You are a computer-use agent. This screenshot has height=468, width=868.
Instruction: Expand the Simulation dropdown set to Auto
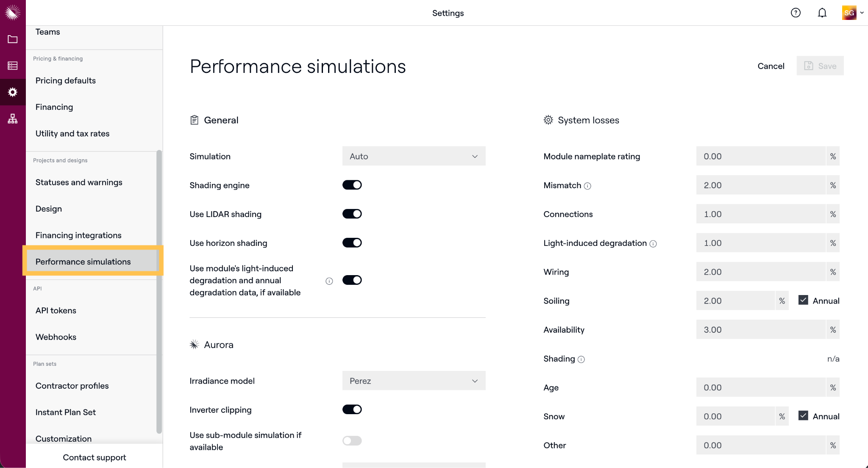414,156
